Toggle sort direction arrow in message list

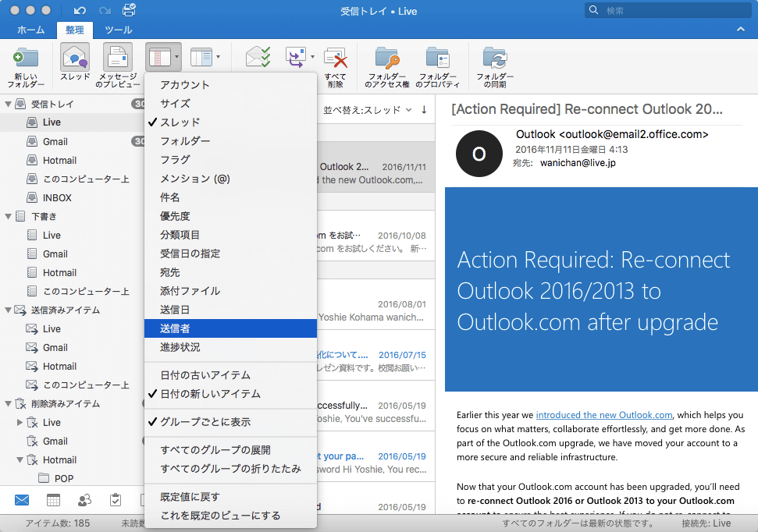coord(424,110)
